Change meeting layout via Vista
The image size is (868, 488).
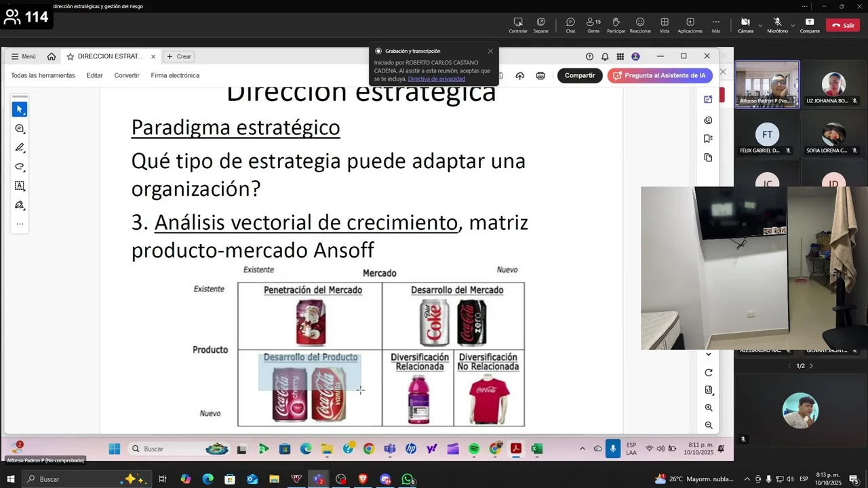[x=665, y=25]
